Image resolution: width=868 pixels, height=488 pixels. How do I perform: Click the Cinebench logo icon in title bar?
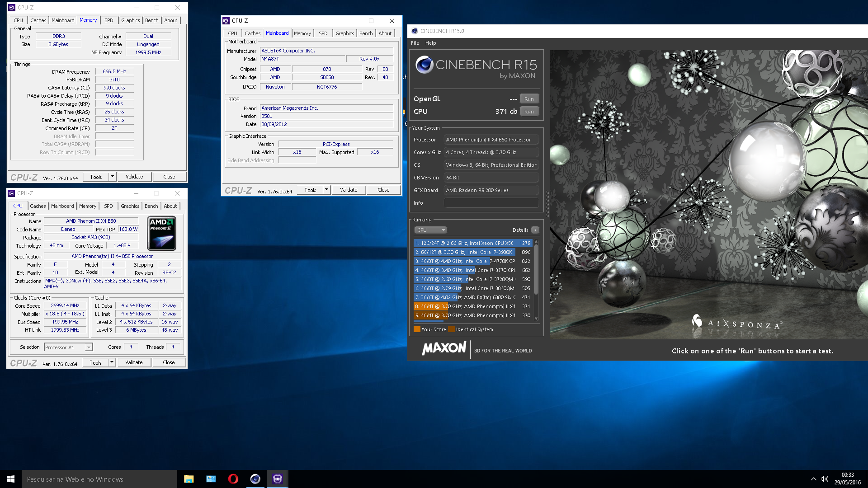point(414,31)
